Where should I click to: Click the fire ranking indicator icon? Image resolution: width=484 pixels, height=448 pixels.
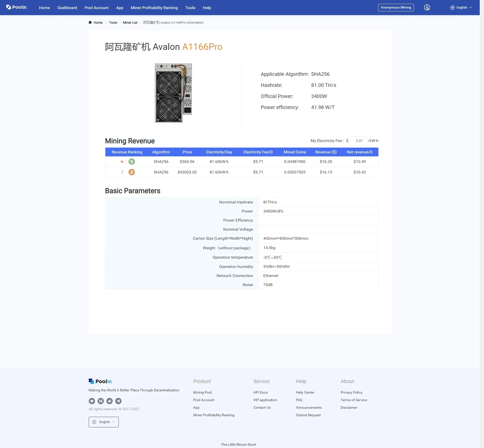point(122,161)
